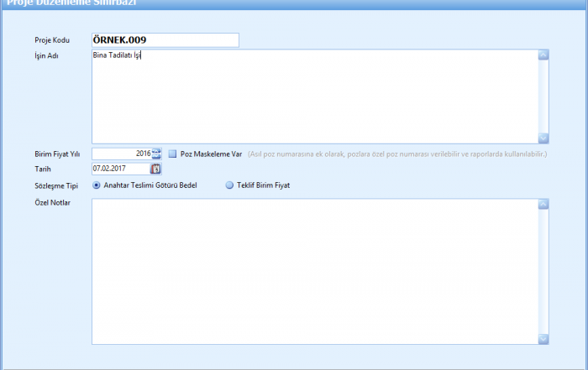Focus the Birim Fiyat Yılı value 2016
Screen dimensions: 588x370
pos(121,154)
